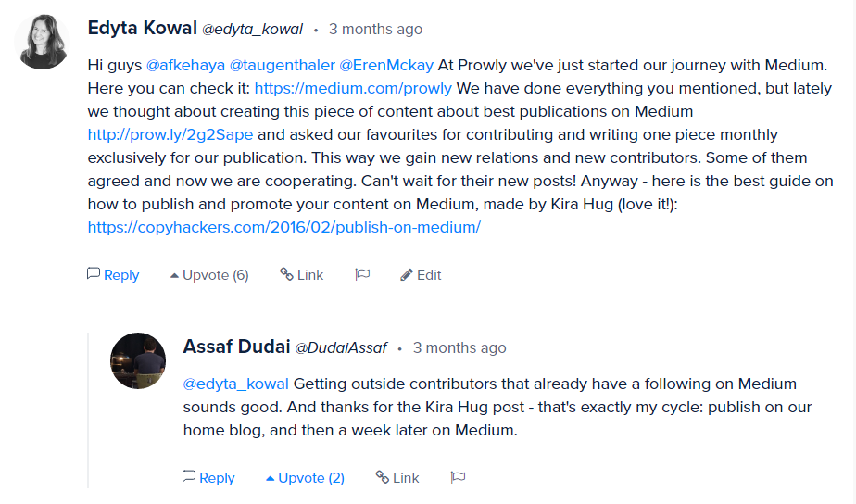The height and width of the screenshot is (504, 856).
Task: Open Edyta Kowal's name link
Action: pos(143,28)
